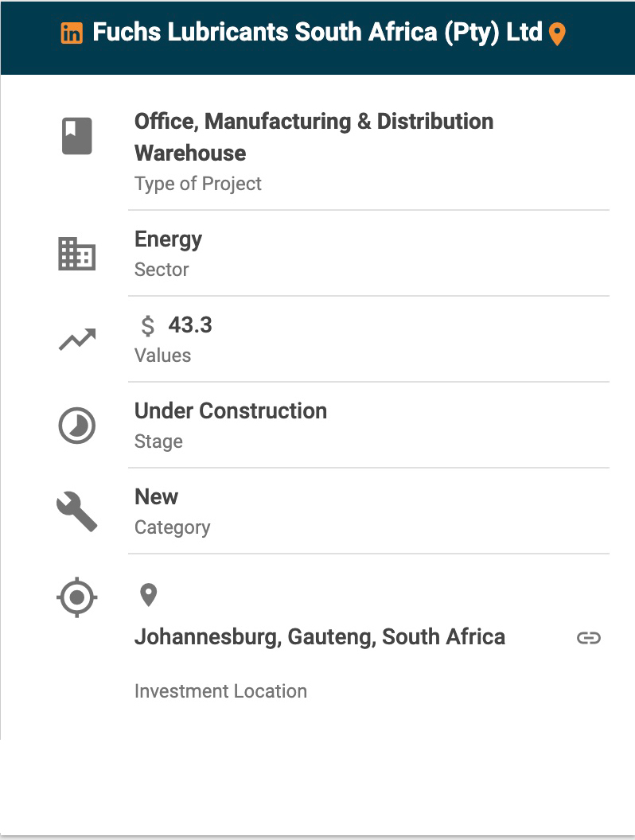Click the clock progress icon beside Stage
Viewport: 635px width, 840px height.
[x=77, y=426]
